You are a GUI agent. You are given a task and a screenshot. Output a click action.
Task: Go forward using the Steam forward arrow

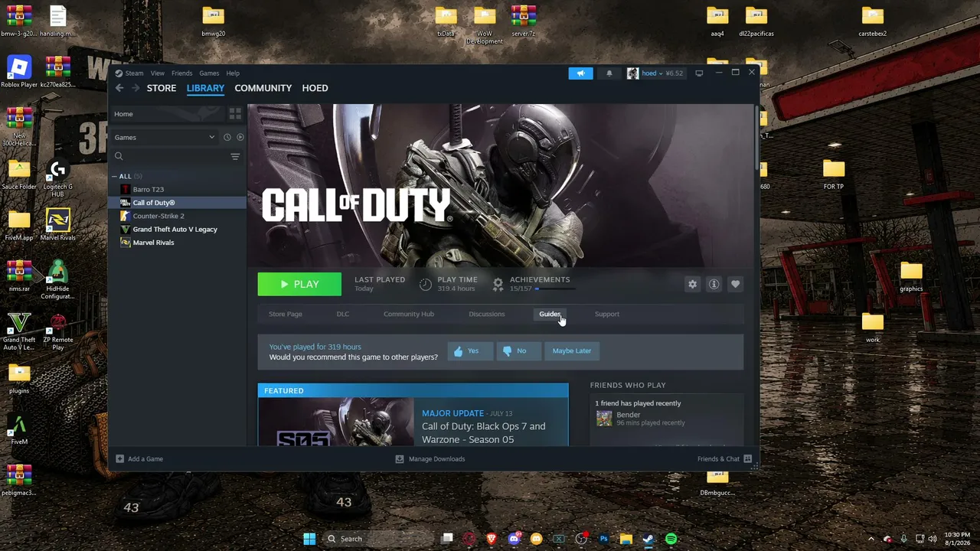pyautogui.click(x=136, y=88)
